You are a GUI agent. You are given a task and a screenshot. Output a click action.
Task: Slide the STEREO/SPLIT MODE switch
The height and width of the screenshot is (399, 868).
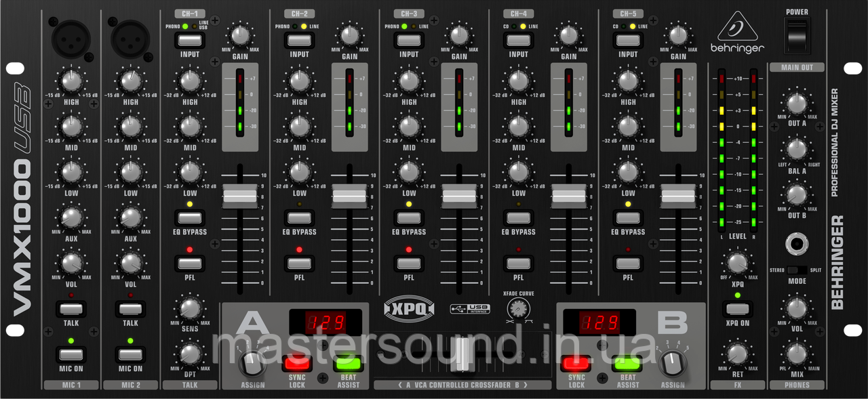coord(797,270)
